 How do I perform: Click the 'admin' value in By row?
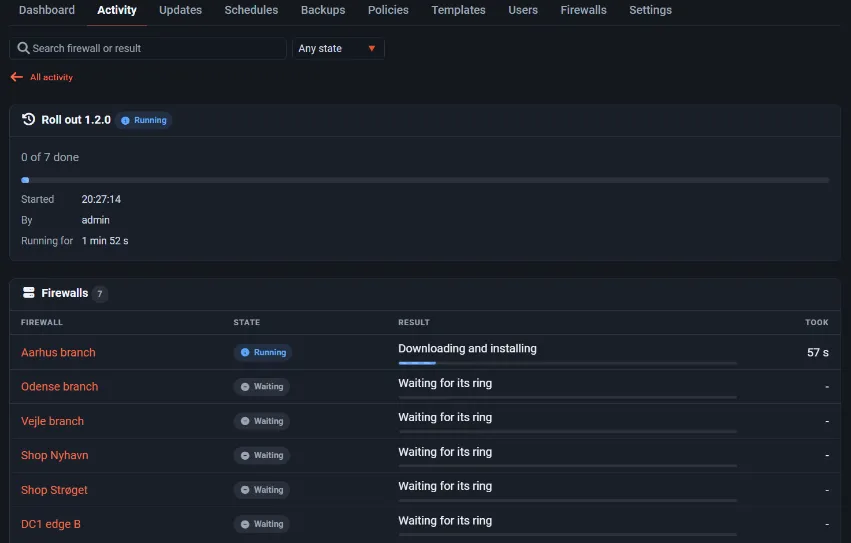tap(96, 220)
